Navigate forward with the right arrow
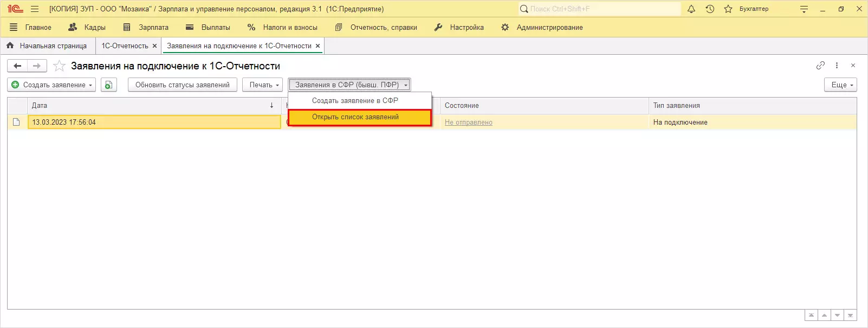This screenshot has width=868, height=328. 37,66
